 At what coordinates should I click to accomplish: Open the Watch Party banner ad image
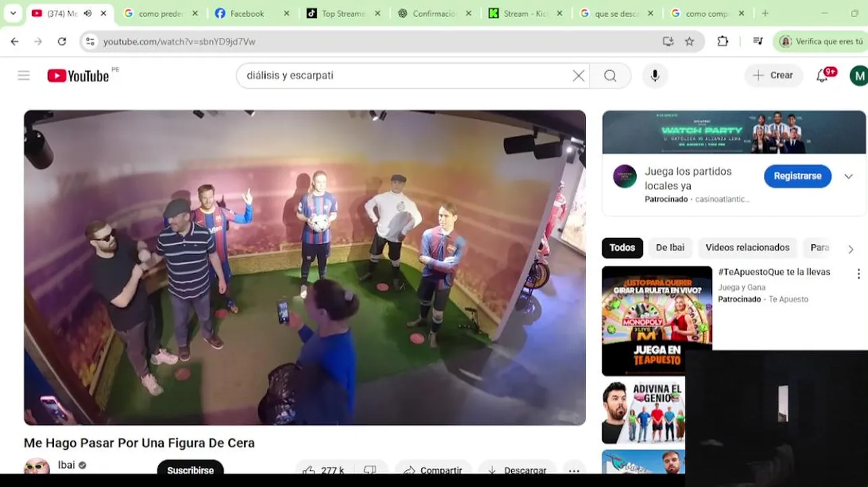pos(733,132)
